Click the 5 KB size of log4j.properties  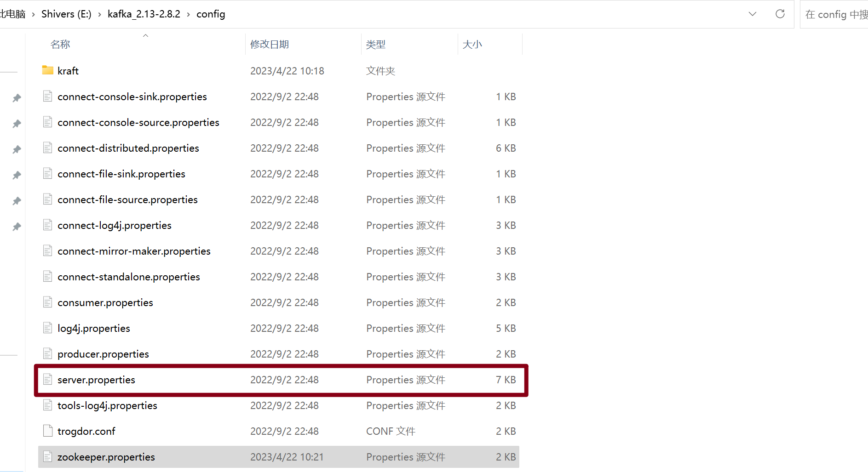click(x=506, y=328)
